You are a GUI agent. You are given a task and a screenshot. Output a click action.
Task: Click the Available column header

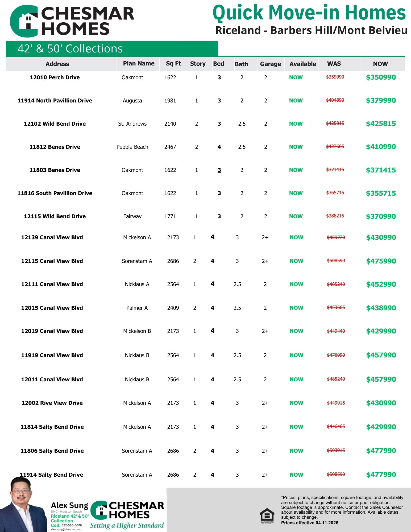click(x=302, y=64)
